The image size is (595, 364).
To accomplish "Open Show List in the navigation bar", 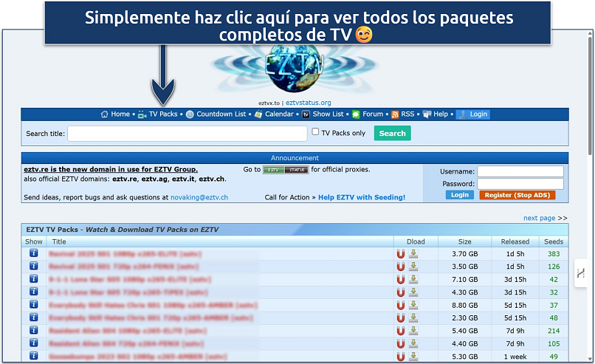I will 328,114.
